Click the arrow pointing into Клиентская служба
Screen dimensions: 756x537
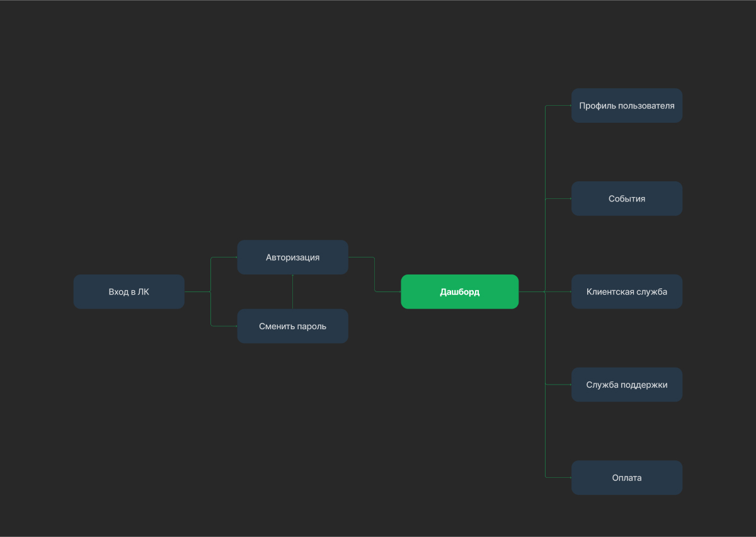[558, 291]
